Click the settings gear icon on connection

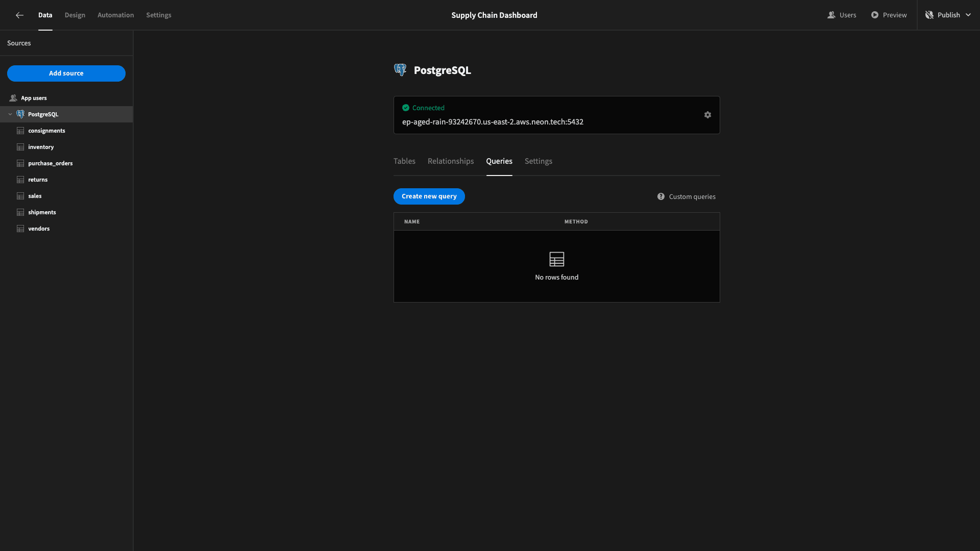(707, 115)
